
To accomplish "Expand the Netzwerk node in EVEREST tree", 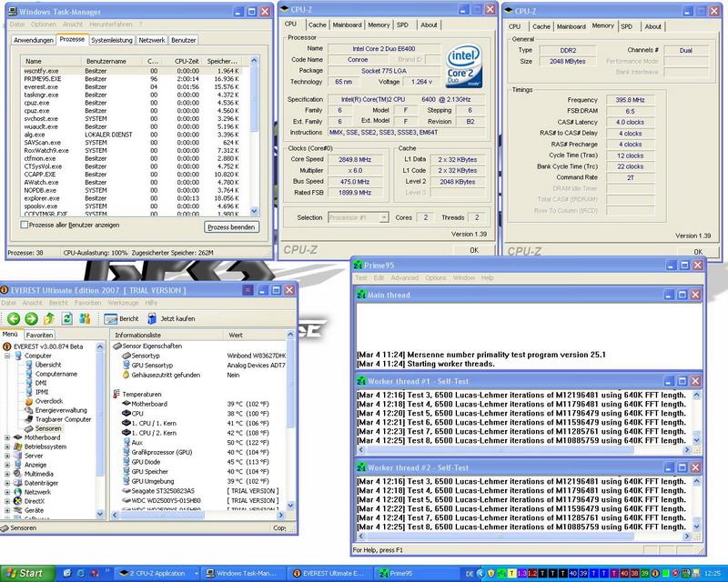I will 7,492.
